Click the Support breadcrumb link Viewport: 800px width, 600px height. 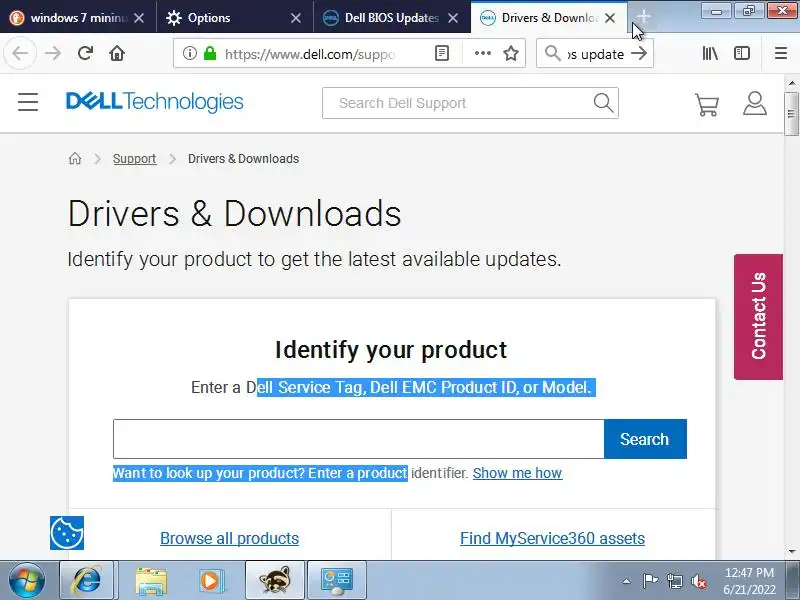pos(134,159)
